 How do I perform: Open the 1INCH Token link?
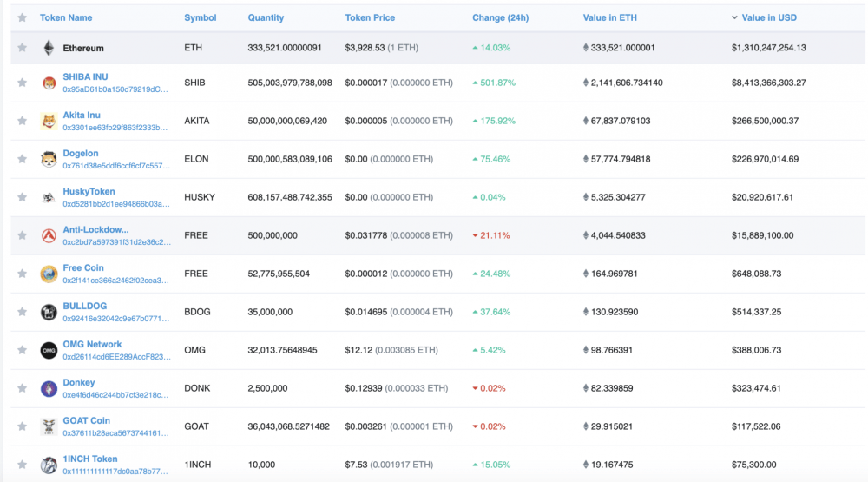tap(89, 459)
